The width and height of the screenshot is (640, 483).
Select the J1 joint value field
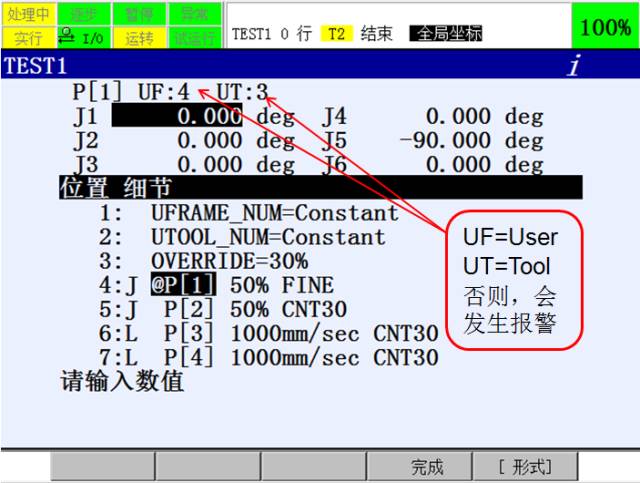pyautogui.click(x=177, y=115)
